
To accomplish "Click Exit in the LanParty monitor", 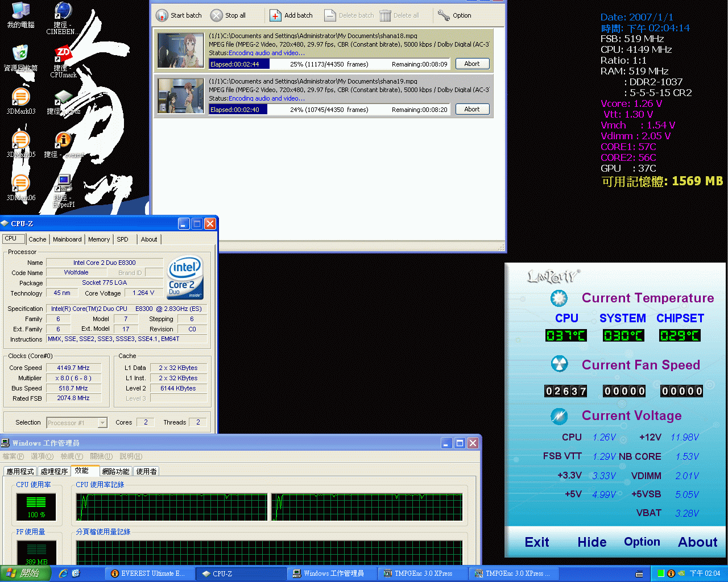I will pos(536,542).
